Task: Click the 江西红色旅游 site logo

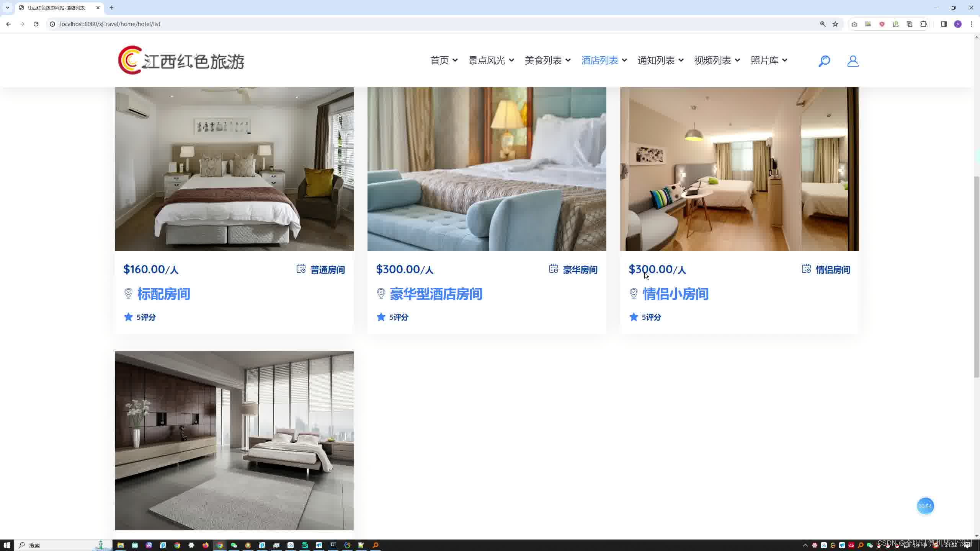Action: tap(181, 60)
